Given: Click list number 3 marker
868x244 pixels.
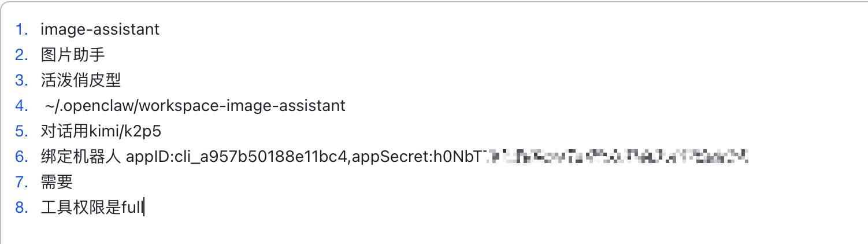Looking at the screenshot, I should pyautogui.click(x=22, y=80).
